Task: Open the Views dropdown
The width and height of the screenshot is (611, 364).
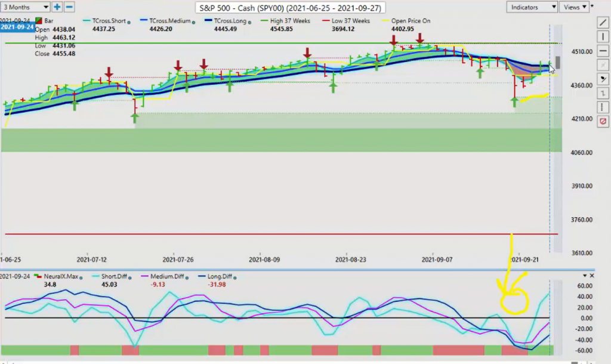Action: (x=574, y=7)
